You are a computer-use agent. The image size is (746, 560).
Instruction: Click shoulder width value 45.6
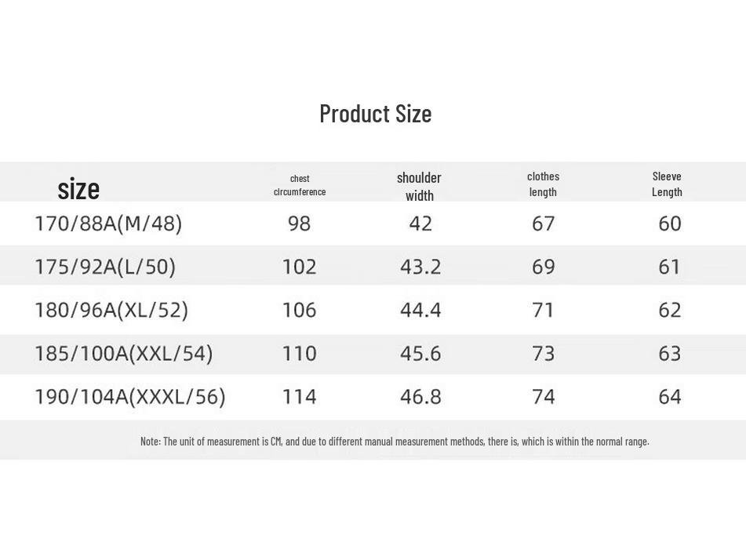(x=420, y=354)
